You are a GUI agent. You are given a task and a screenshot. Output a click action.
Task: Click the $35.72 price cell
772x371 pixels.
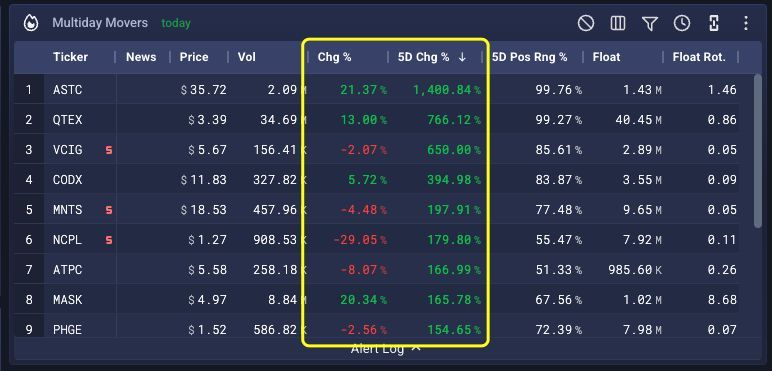(x=203, y=90)
